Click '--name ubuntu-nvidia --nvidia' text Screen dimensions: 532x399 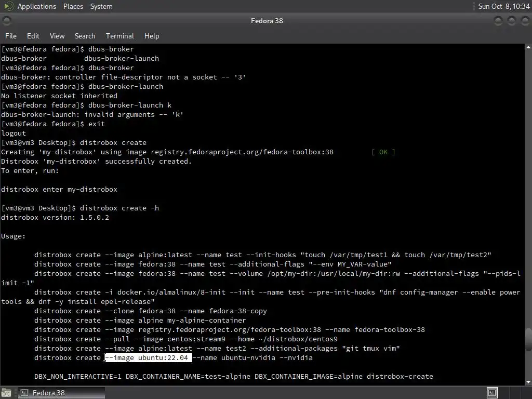click(x=254, y=357)
